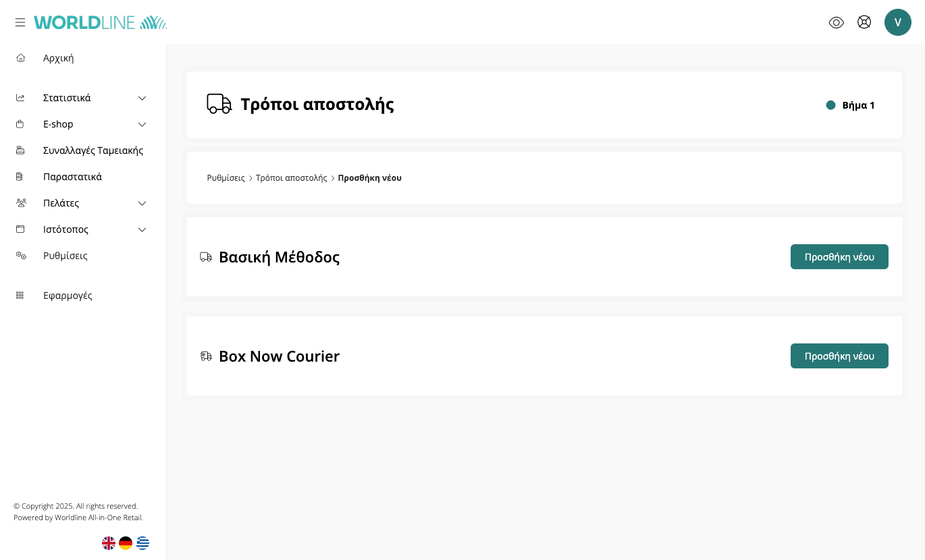Click the Worldline logo

[x=100, y=22]
